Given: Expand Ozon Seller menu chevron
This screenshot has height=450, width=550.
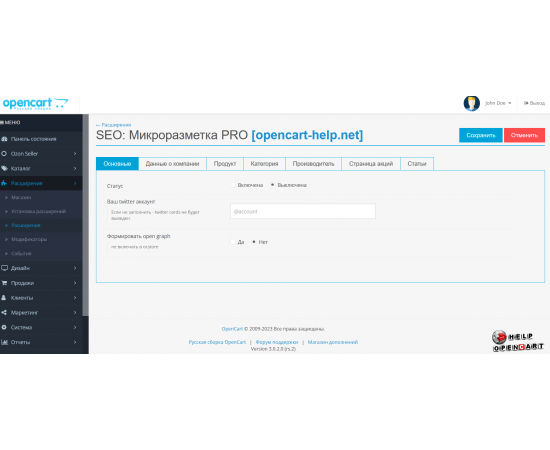Looking at the screenshot, I should click(75, 154).
